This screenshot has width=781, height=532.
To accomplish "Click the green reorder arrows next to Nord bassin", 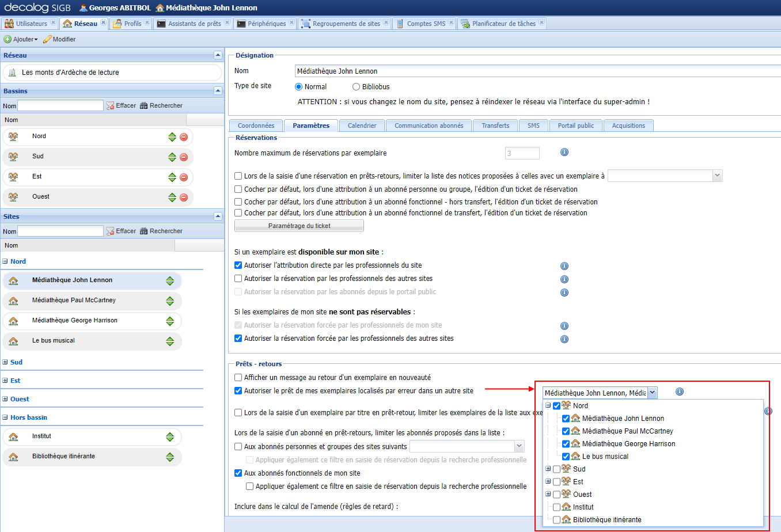I will pos(173,136).
